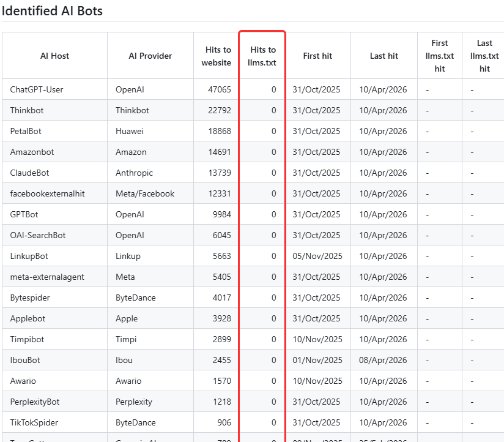The image size is (504, 442).
Task: Click the hits value '6045'
Action: pos(222,235)
